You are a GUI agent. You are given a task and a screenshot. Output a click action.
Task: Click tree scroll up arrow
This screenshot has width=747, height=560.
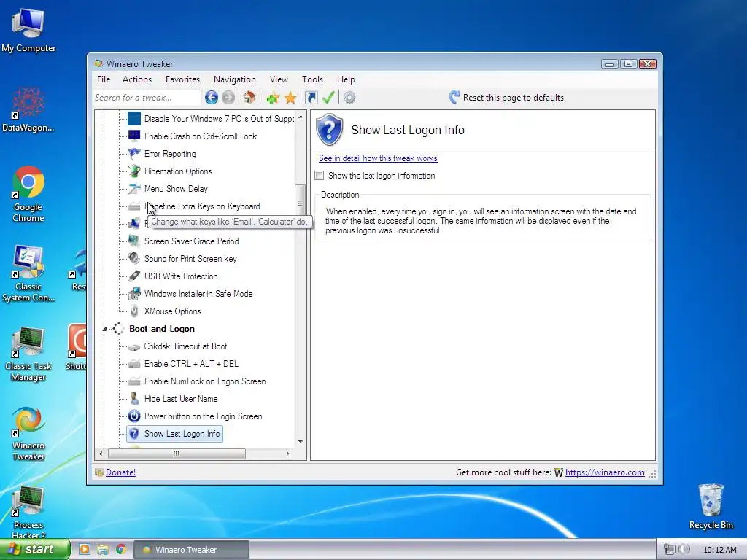(301, 117)
